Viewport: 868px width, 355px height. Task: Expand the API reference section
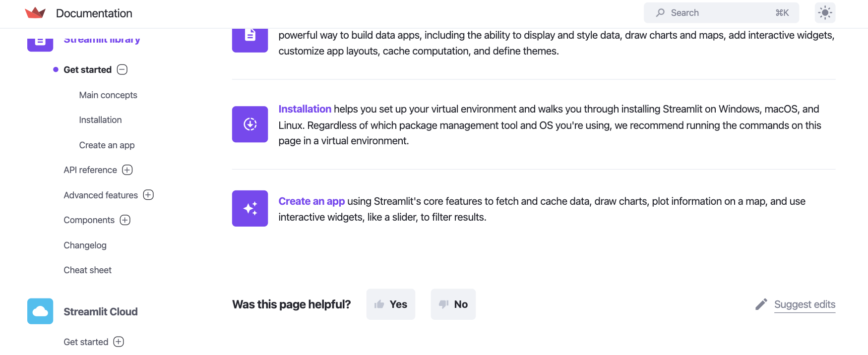[x=127, y=170]
